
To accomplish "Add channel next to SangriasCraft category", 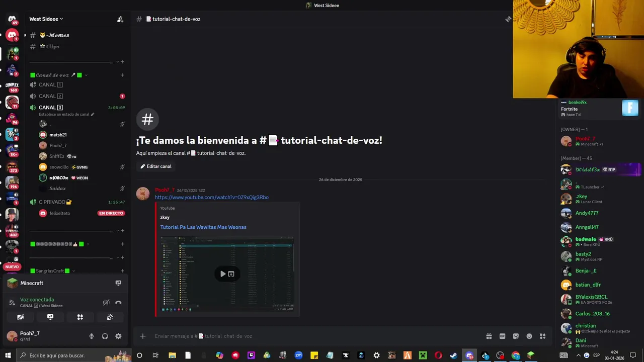I will click(x=122, y=271).
